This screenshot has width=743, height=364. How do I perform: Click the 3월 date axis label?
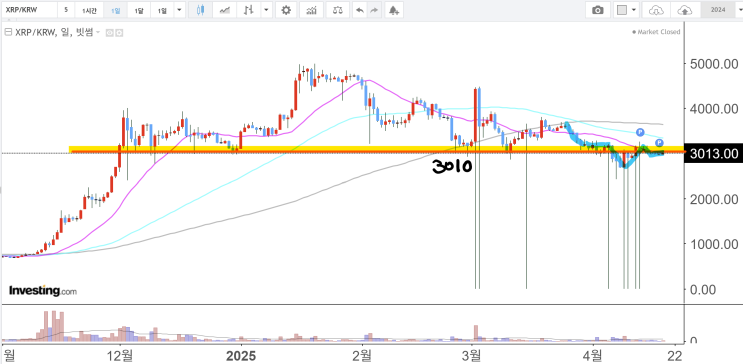pyautogui.click(x=472, y=355)
